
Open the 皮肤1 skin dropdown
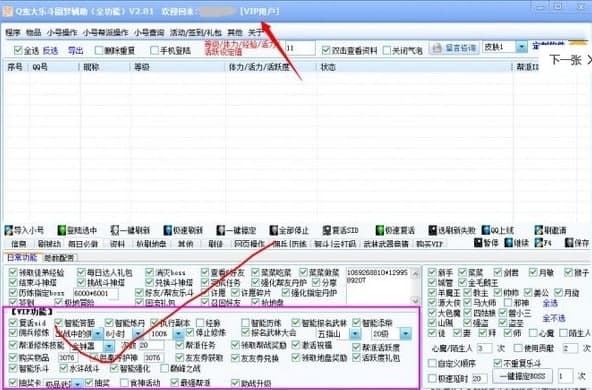(521, 47)
